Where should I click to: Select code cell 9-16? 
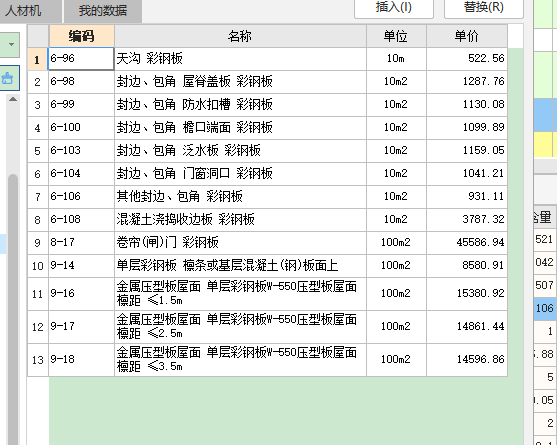81,294
